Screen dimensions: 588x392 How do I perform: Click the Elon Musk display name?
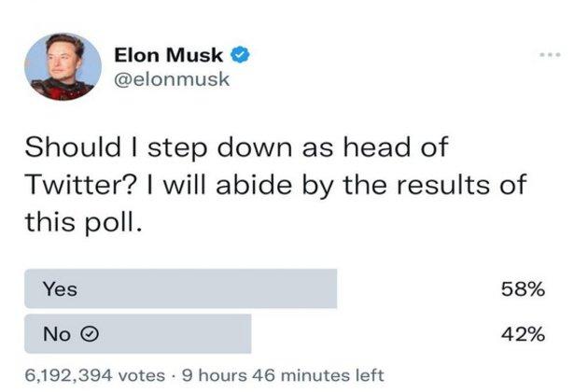click(168, 55)
